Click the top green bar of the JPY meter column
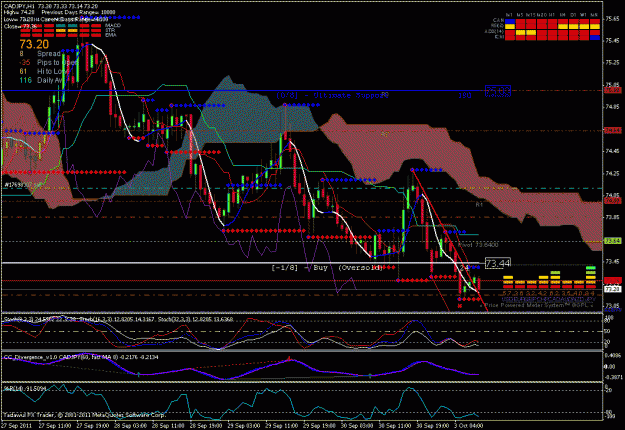This screenshot has width=625, height=430. coord(591,268)
